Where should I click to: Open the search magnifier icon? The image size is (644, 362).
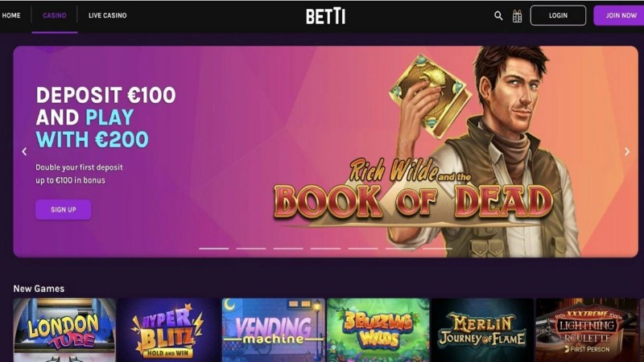(x=498, y=16)
